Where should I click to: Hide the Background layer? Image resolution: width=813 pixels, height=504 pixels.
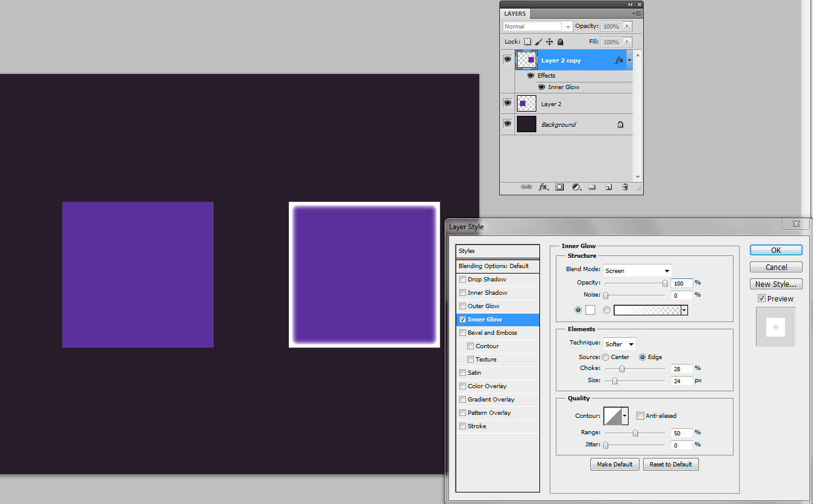point(507,124)
